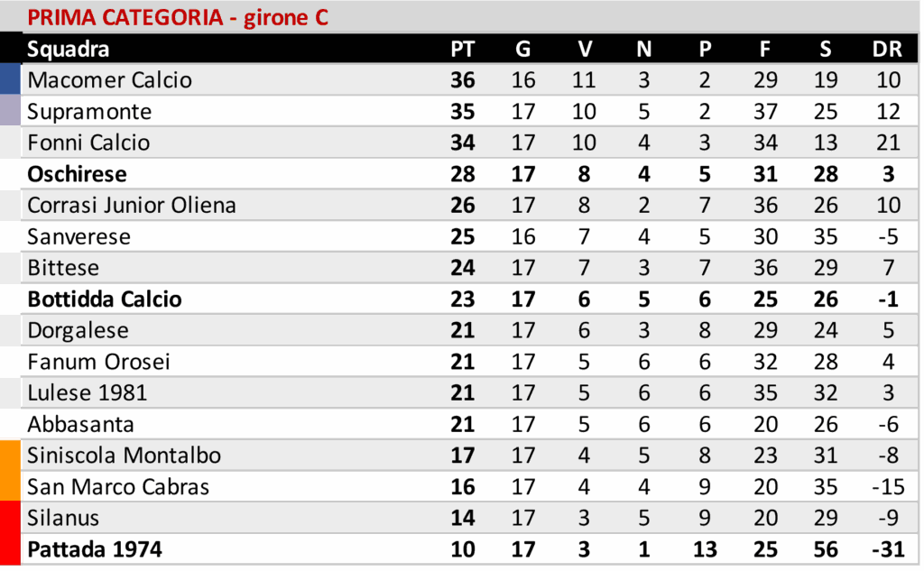This screenshot has height=571, width=924.
Task: Click the PT column header
Action: click(462, 49)
